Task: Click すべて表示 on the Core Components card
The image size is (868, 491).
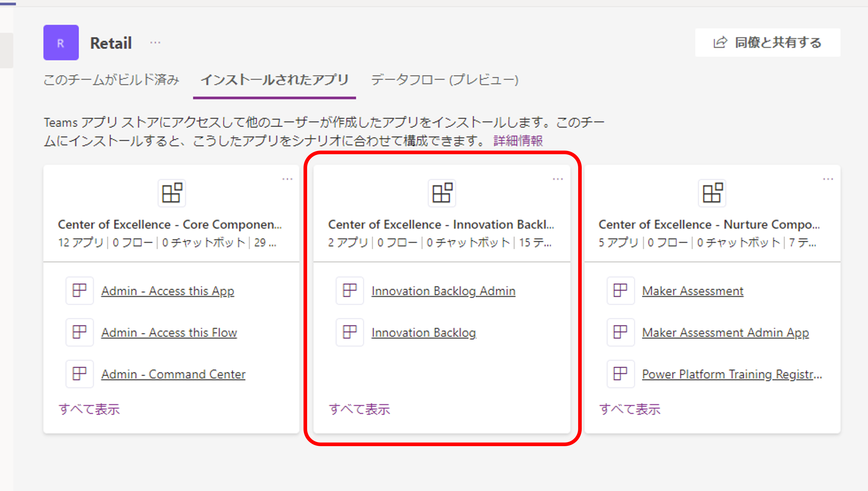Action: click(89, 410)
